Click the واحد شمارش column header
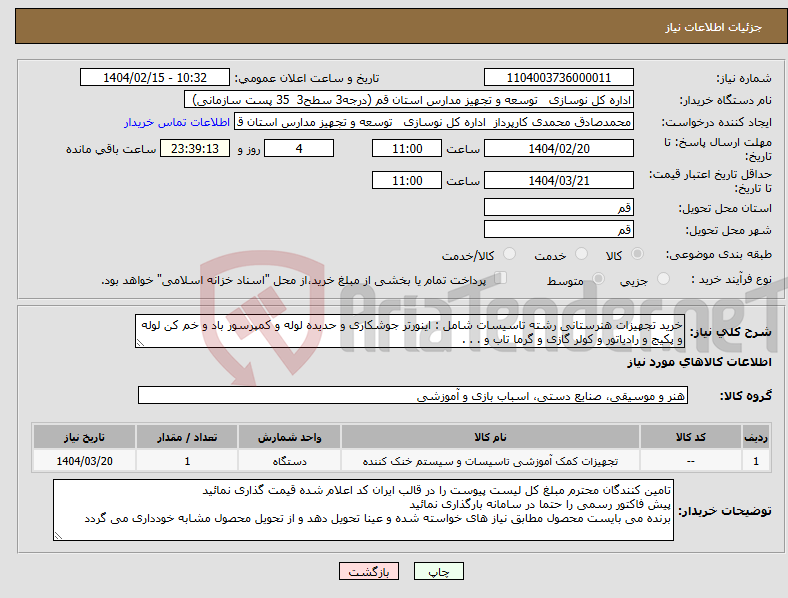 (x=289, y=437)
